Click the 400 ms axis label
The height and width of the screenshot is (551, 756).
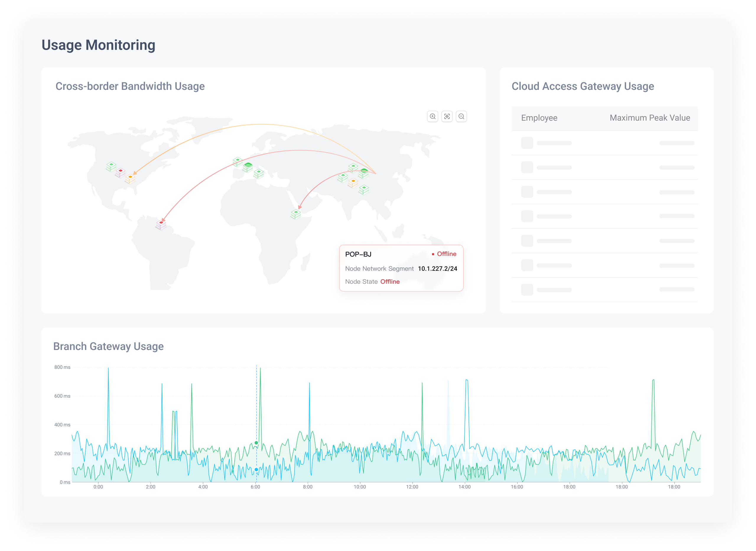(62, 424)
